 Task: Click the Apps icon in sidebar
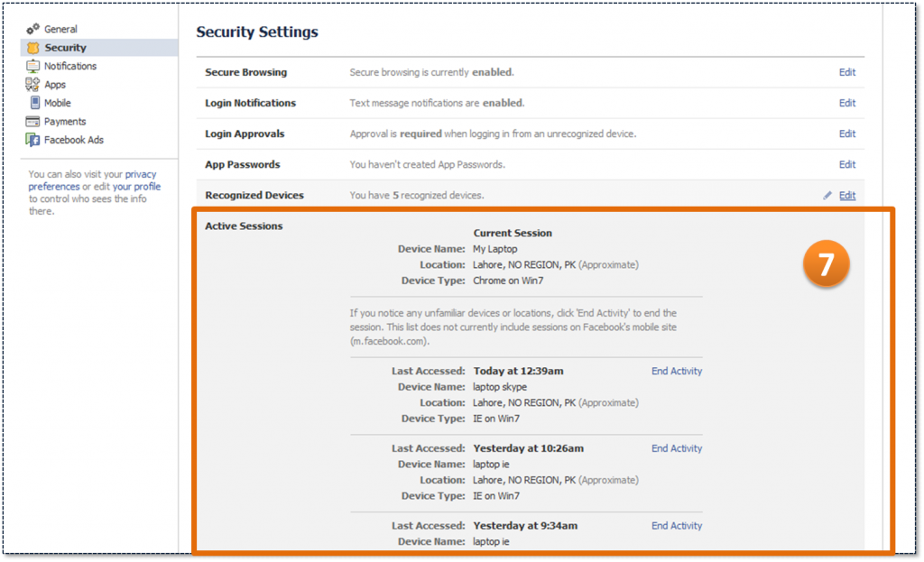[32, 84]
